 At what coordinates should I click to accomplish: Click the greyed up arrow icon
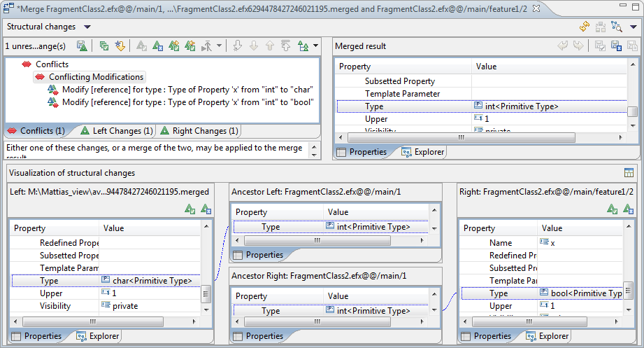(x=270, y=46)
